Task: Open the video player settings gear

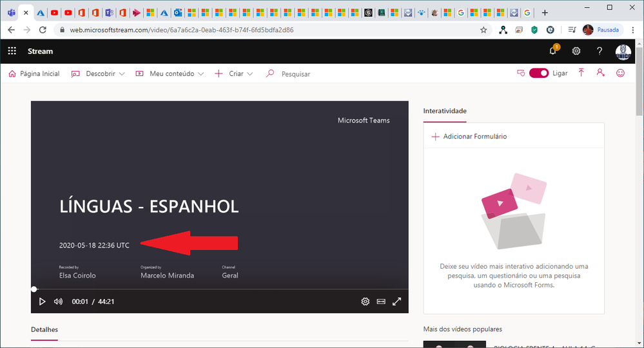Action: tap(365, 302)
